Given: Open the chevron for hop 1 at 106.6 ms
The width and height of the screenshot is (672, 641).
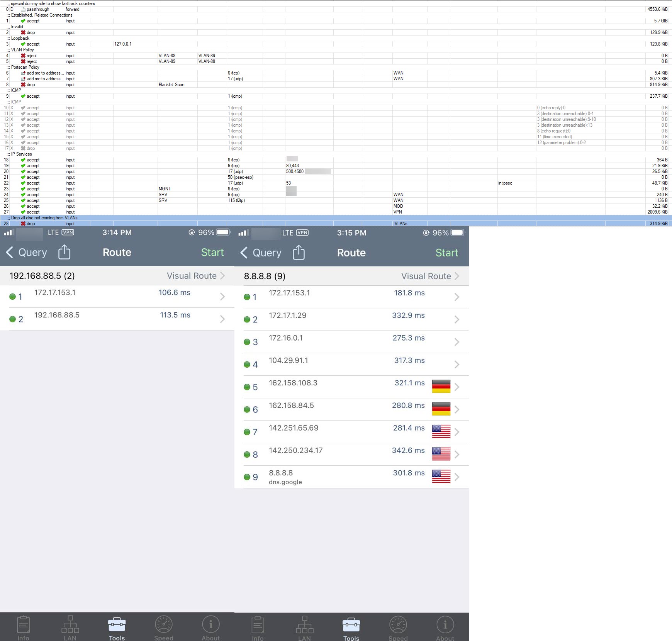Looking at the screenshot, I should click(222, 297).
